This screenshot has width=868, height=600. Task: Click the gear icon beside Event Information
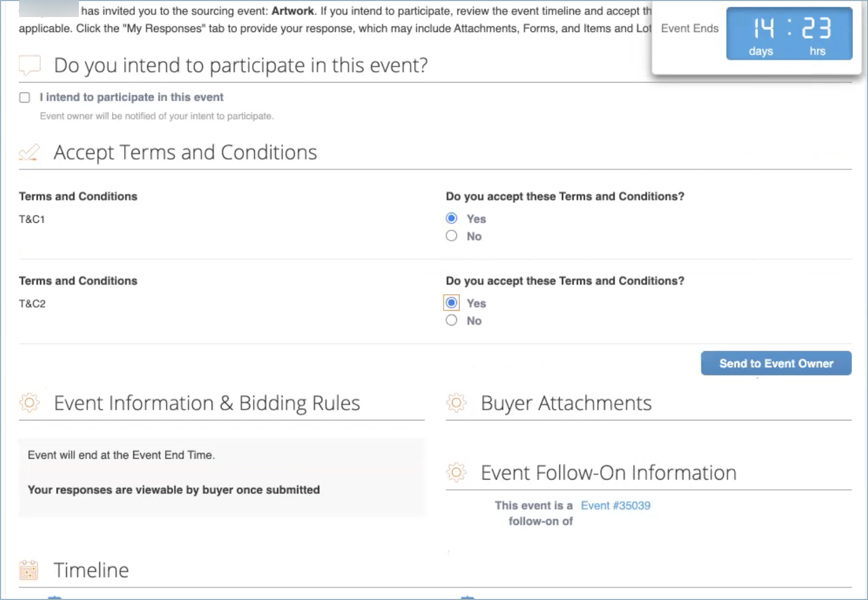(29, 403)
